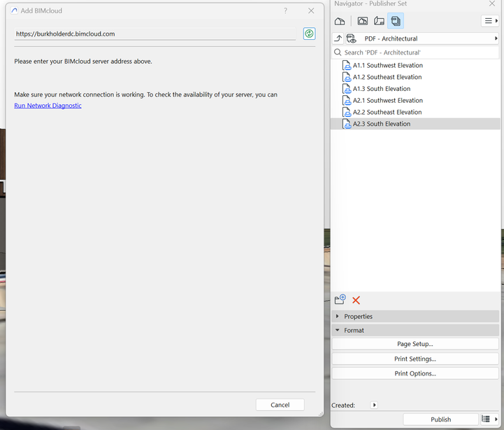Select Publisher Sets icon in Navigator
Screen dimensions: 504x430
[396, 21]
